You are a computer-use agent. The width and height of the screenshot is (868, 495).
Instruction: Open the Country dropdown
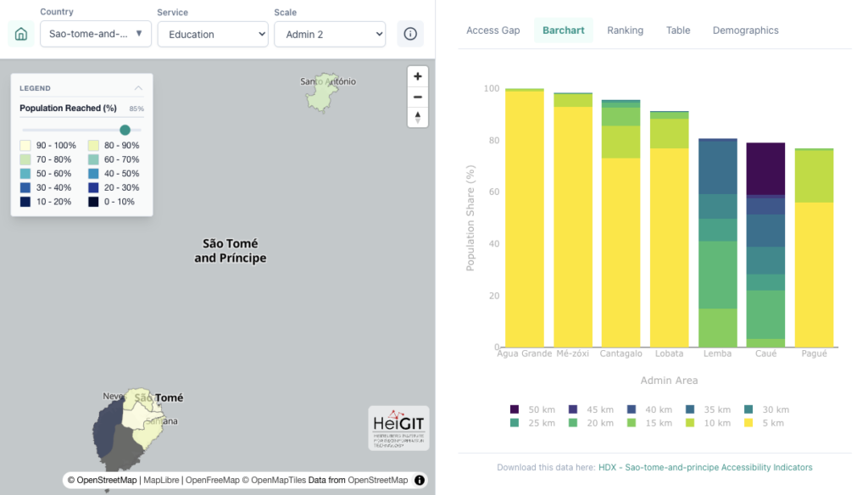coord(95,34)
